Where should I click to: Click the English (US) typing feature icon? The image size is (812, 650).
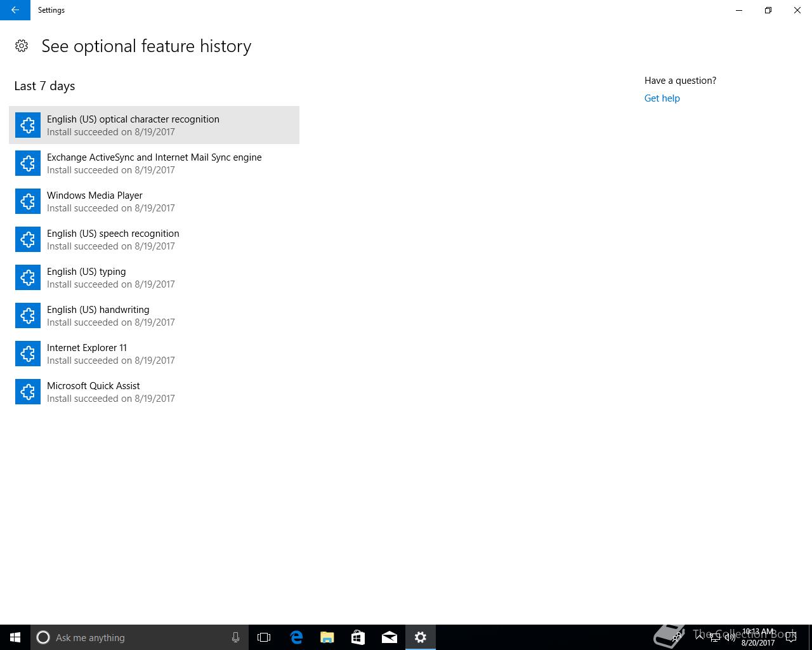click(x=28, y=277)
